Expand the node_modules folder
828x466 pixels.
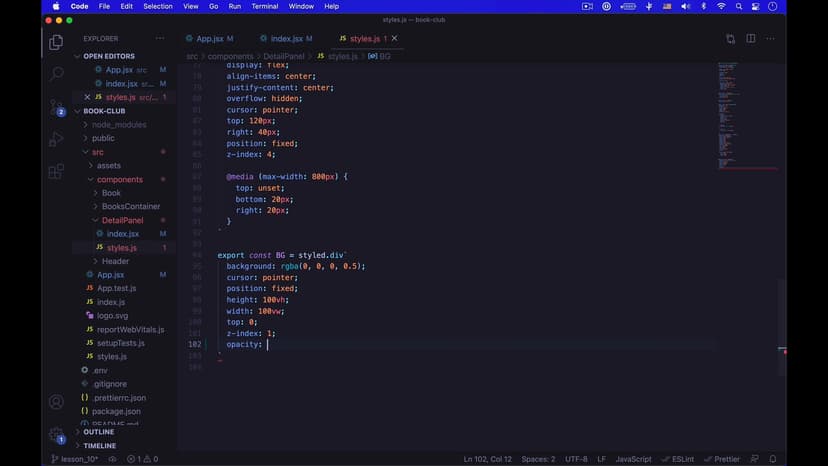118,125
